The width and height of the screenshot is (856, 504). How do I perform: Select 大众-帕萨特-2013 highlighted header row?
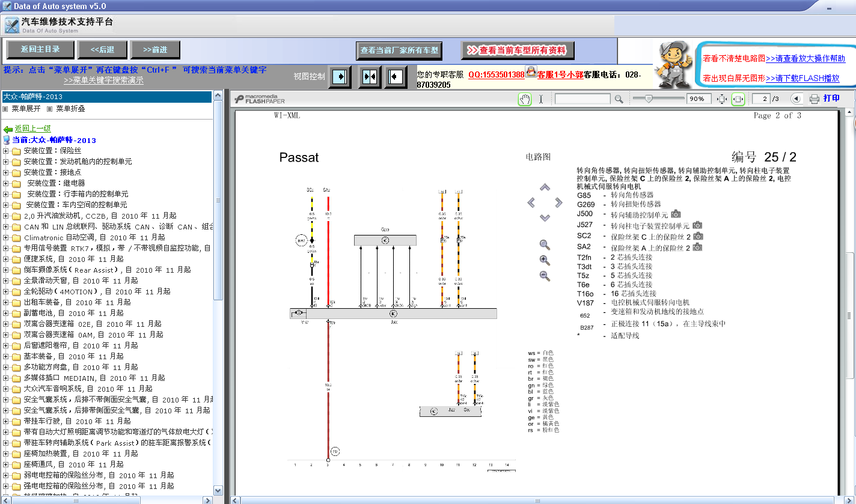point(107,97)
